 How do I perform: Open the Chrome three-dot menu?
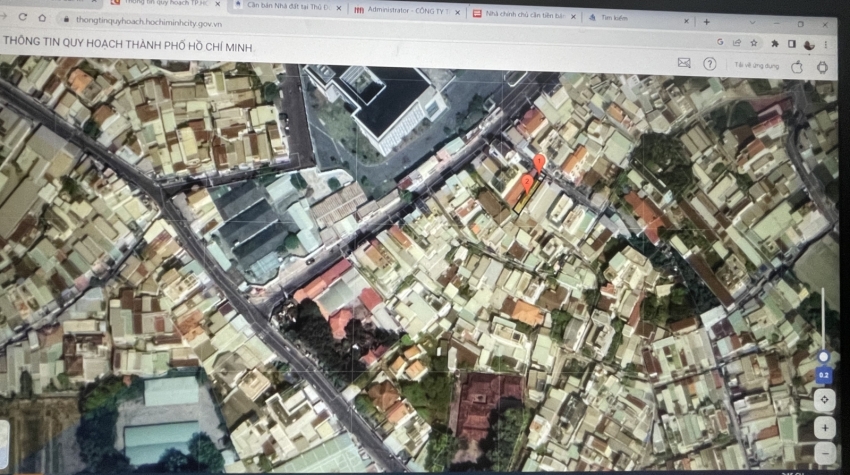(826, 45)
